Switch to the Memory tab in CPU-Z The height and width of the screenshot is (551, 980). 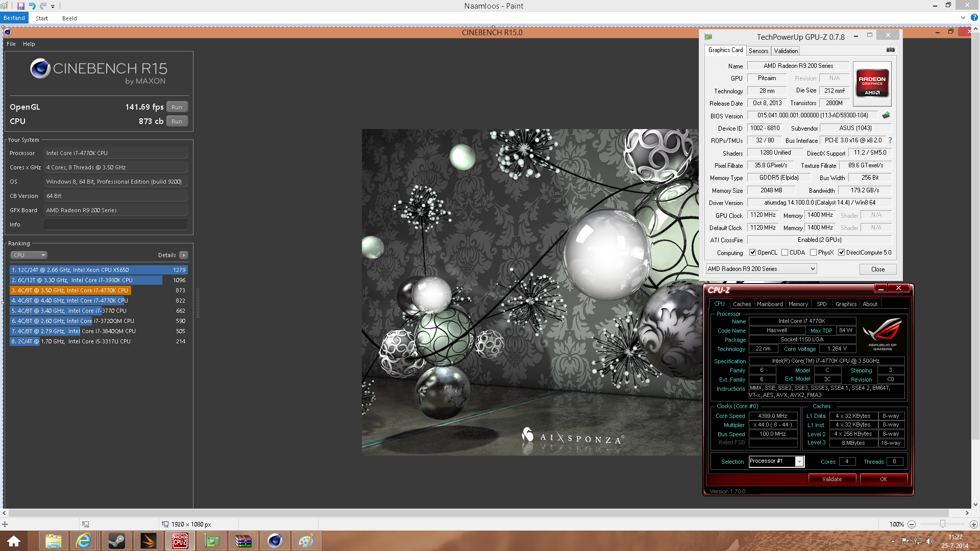click(x=798, y=304)
